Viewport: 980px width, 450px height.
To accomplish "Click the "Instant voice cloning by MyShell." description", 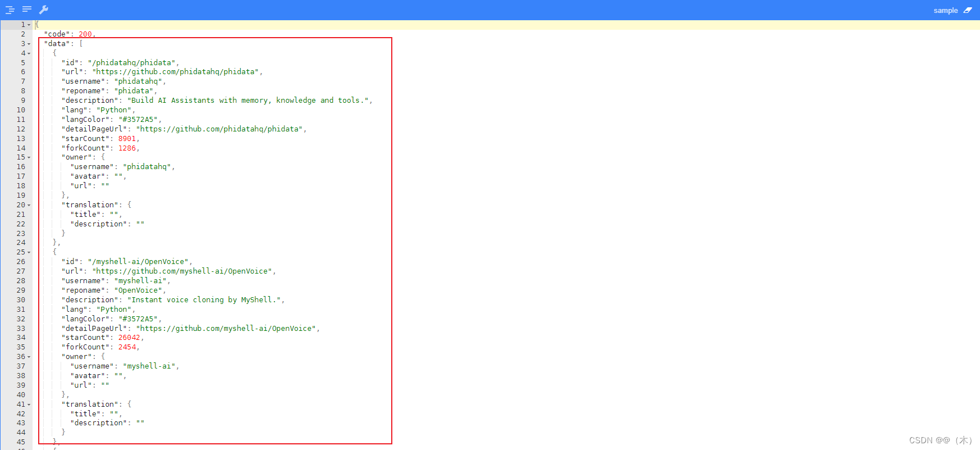I will (204, 300).
